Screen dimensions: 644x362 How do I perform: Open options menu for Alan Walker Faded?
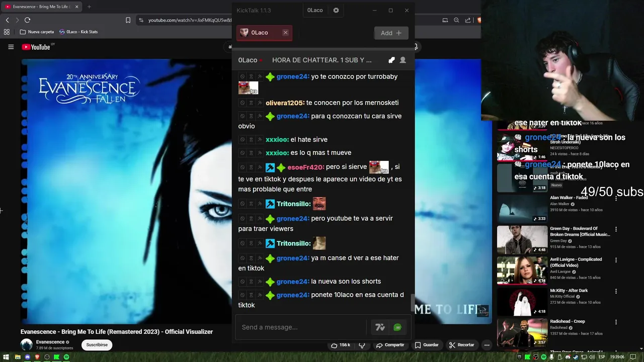click(x=616, y=198)
